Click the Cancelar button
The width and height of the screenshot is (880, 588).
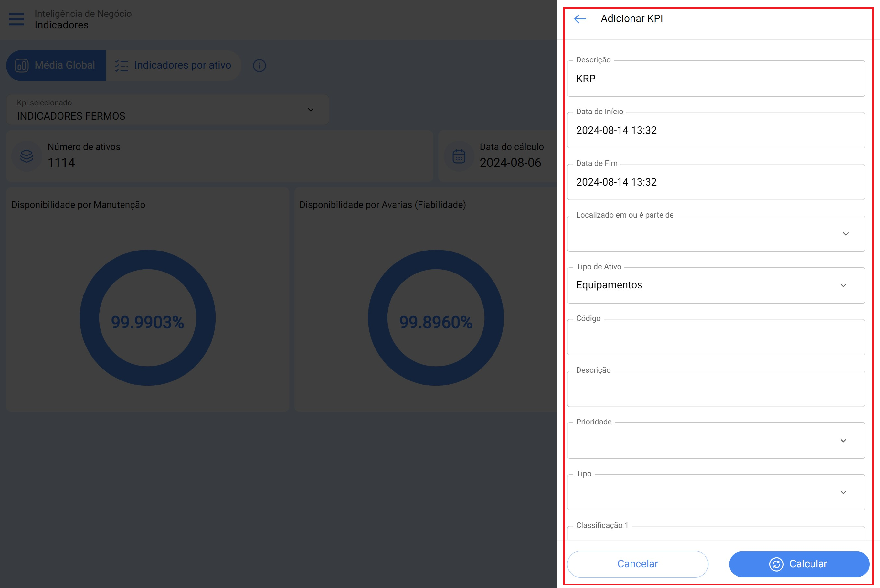point(638,564)
